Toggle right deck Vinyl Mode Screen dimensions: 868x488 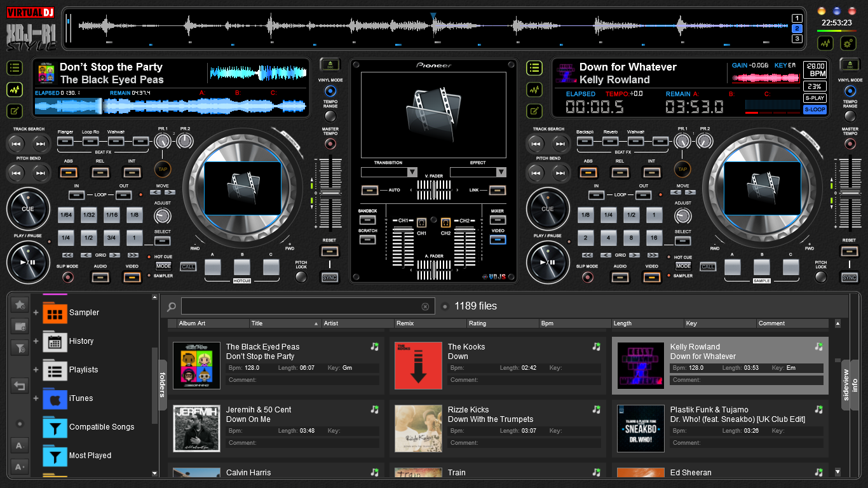[850, 91]
